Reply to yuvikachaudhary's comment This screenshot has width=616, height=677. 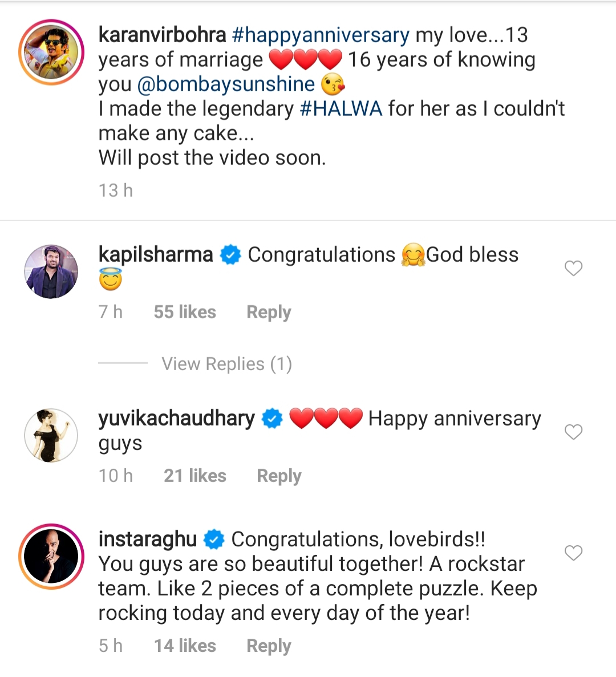tap(278, 475)
